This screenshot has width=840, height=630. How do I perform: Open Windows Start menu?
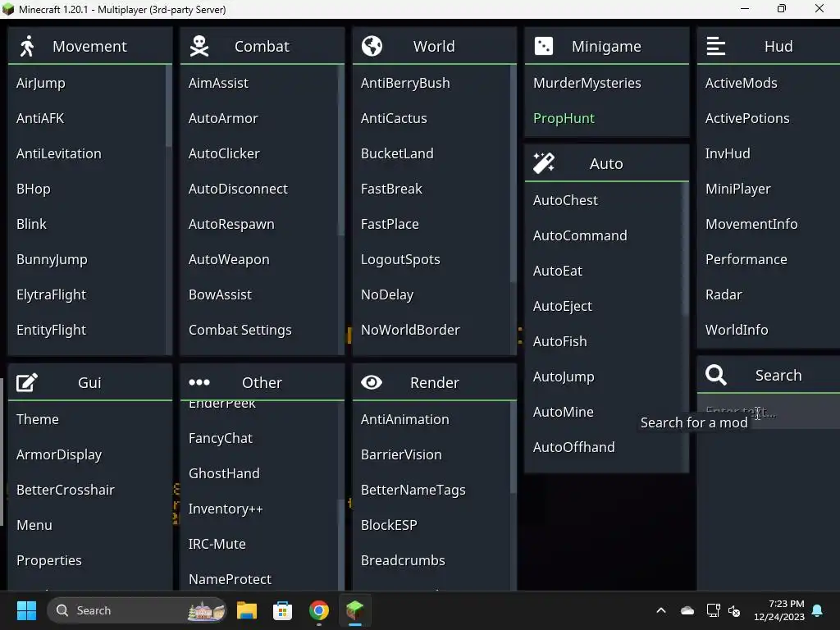tap(26, 610)
